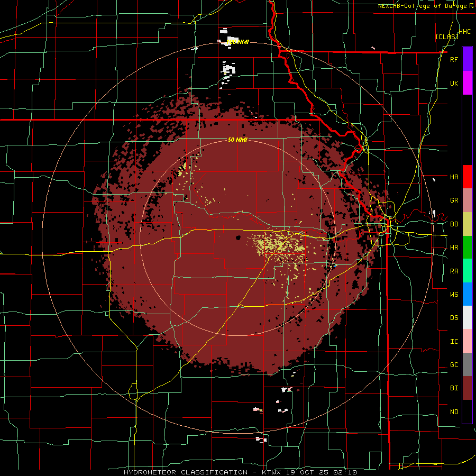Click the RF purple legend swatch

(x=467, y=59)
